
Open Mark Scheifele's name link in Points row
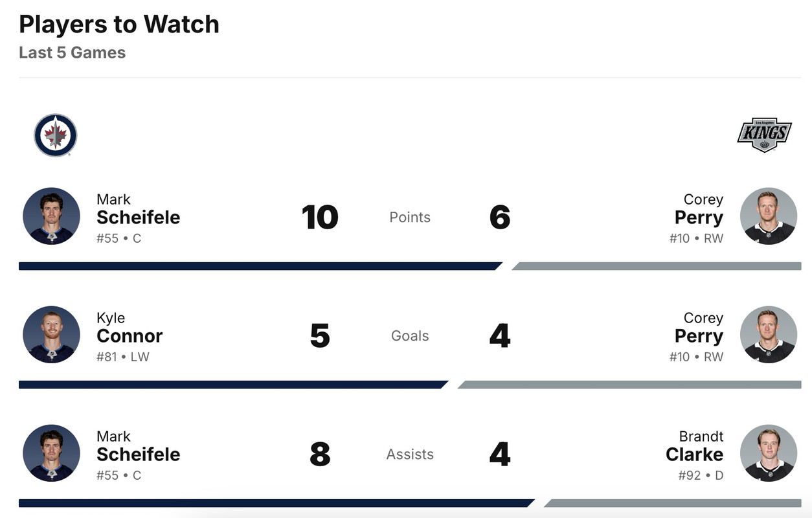[138, 217]
